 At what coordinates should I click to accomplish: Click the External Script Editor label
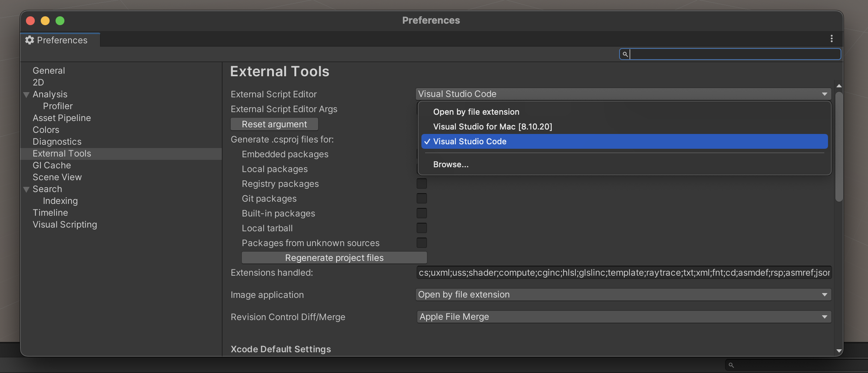[x=274, y=94]
